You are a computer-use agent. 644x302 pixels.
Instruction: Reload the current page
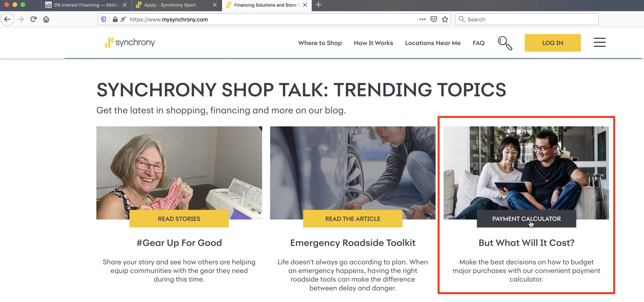point(33,19)
